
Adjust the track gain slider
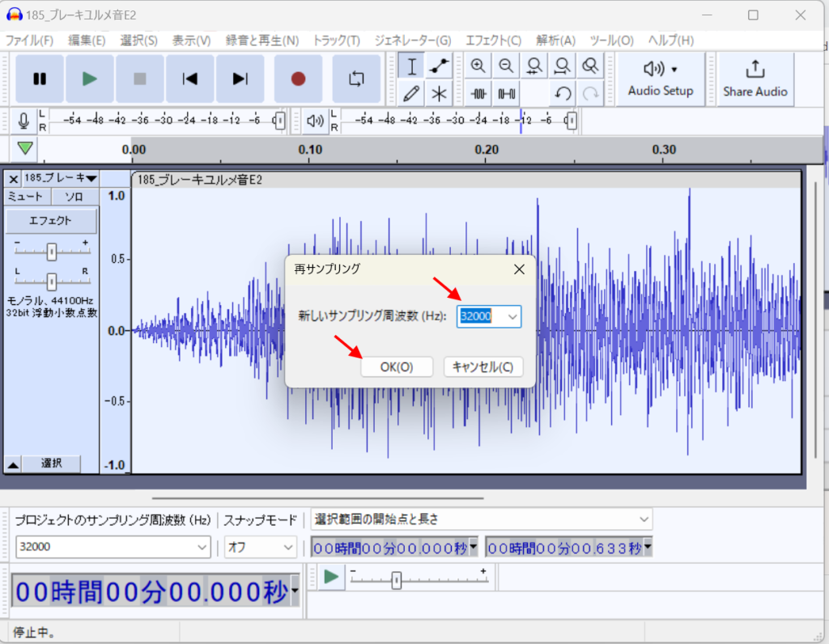point(52,252)
